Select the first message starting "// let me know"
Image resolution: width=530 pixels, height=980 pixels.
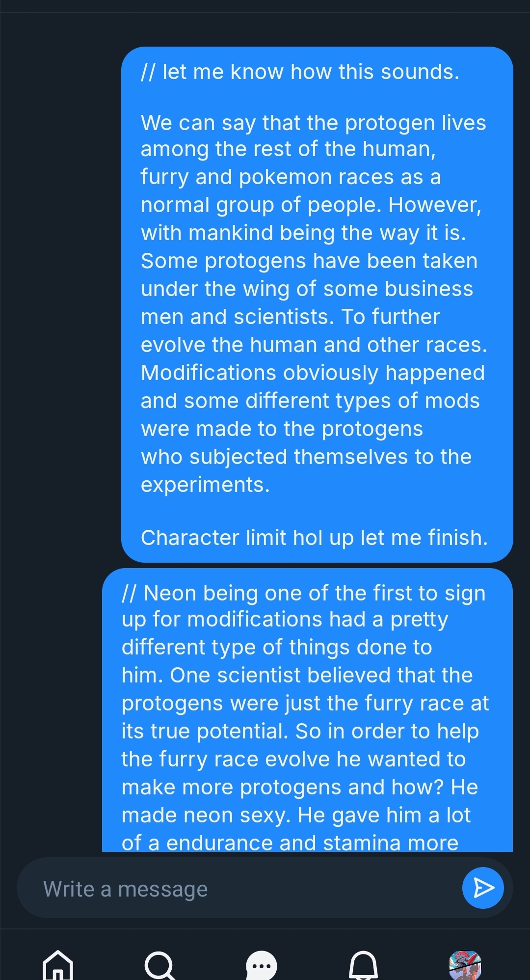317,304
